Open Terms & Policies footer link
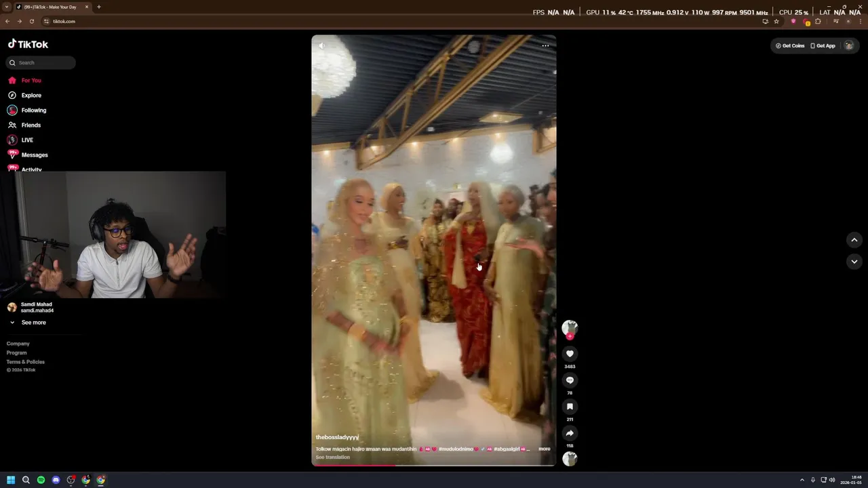 pos(26,362)
